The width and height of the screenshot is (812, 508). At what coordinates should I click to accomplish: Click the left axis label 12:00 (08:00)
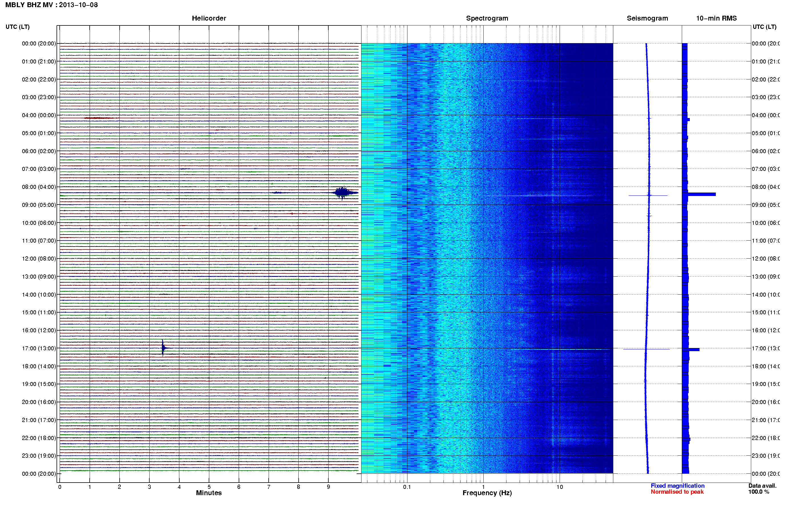click(39, 258)
